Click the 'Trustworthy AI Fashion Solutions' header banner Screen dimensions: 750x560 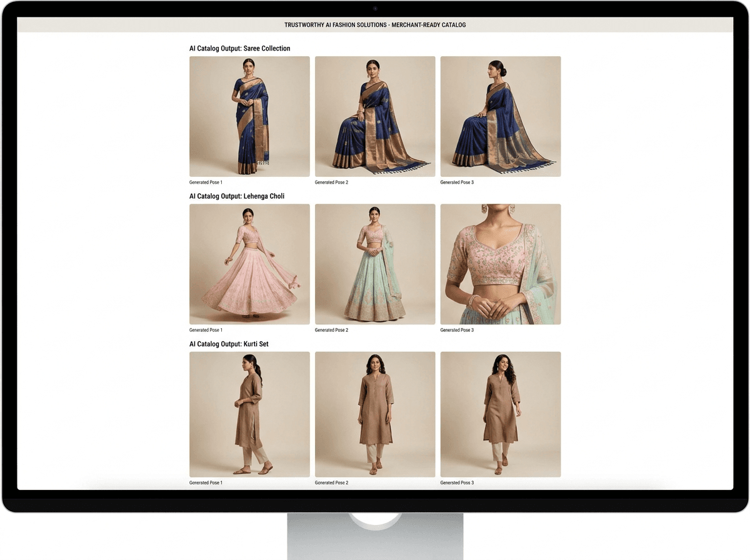[x=375, y=25]
